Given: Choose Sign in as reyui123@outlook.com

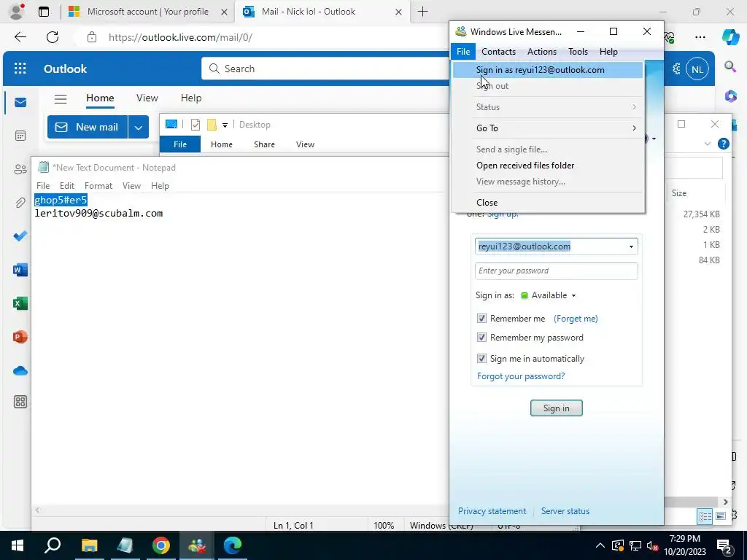Looking at the screenshot, I should pyautogui.click(x=548, y=70).
